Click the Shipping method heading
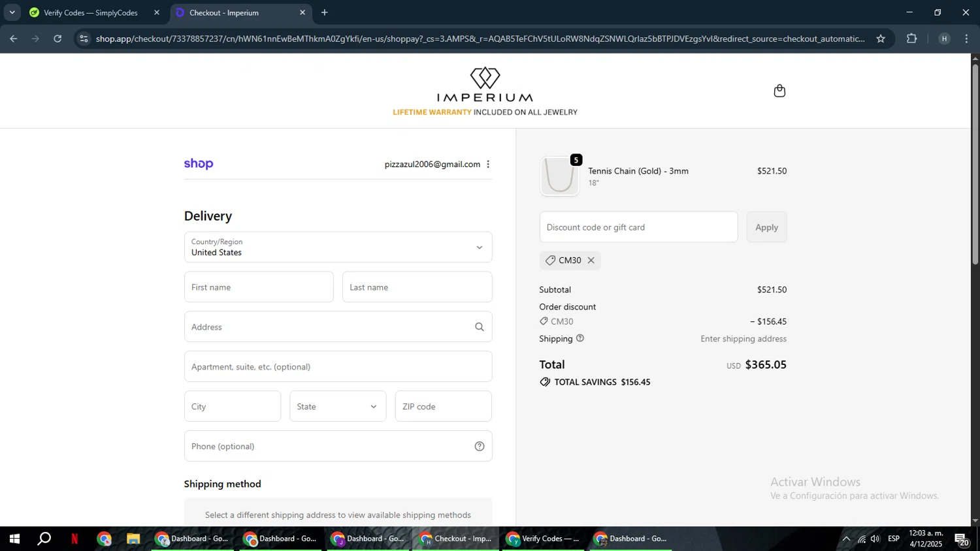The width and height of the screenshot is (980, 551). [x=222, y=484]
